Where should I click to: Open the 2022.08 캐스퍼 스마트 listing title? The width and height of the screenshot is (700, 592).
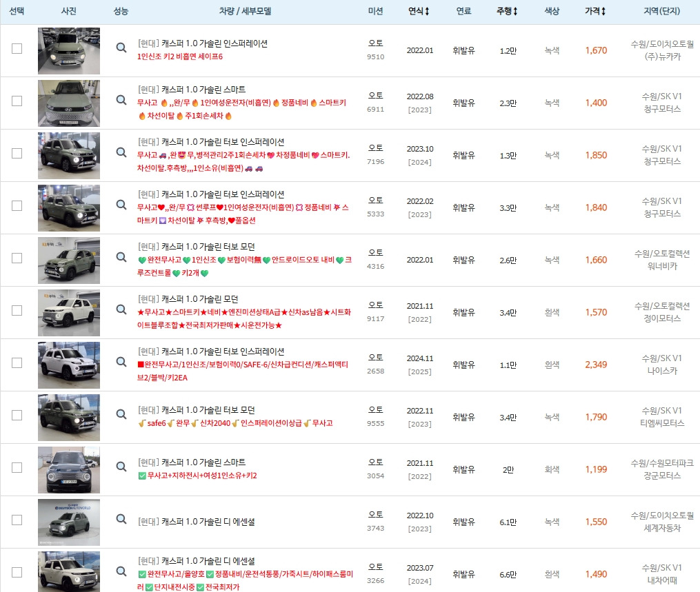coord(192,89)
